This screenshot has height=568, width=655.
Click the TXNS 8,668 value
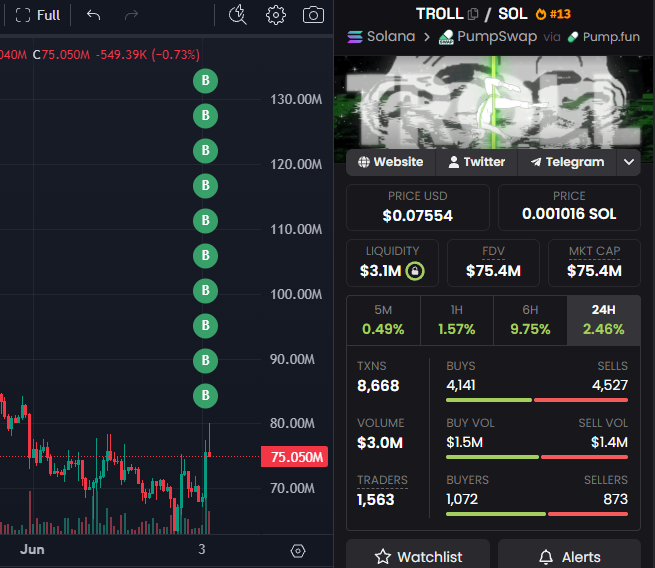click(x=378, y=386)
